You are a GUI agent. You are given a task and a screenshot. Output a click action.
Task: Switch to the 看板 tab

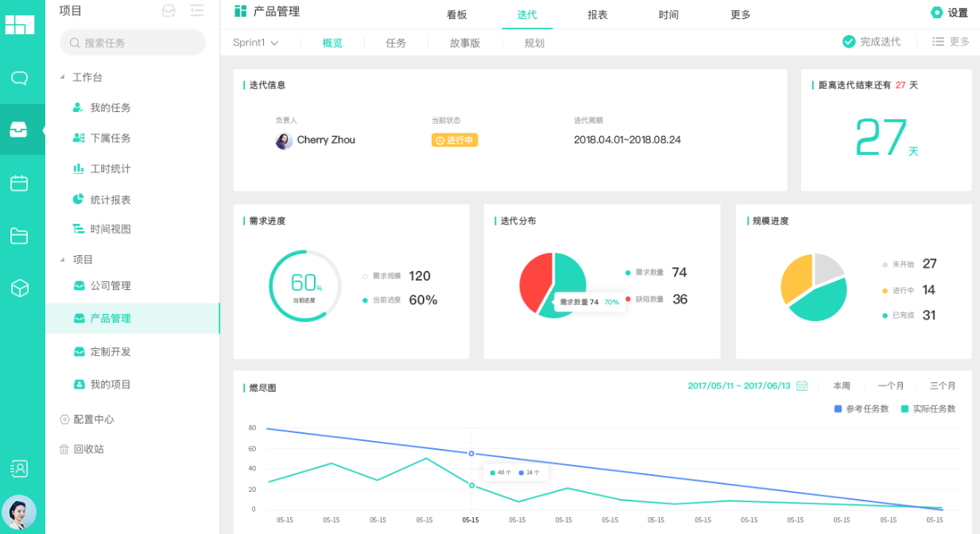pyautogui.click(x=457, y=15)
